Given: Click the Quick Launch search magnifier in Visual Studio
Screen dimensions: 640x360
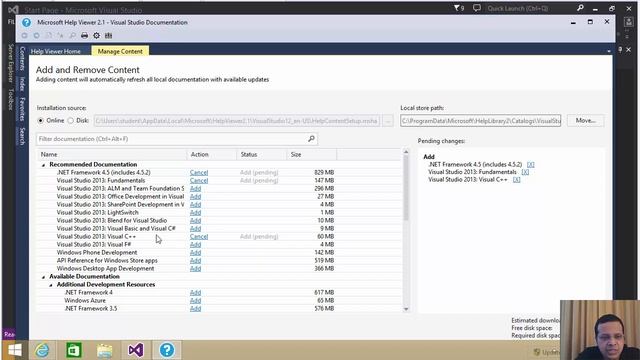Looking at the screenshot, I should click(580, 8).
